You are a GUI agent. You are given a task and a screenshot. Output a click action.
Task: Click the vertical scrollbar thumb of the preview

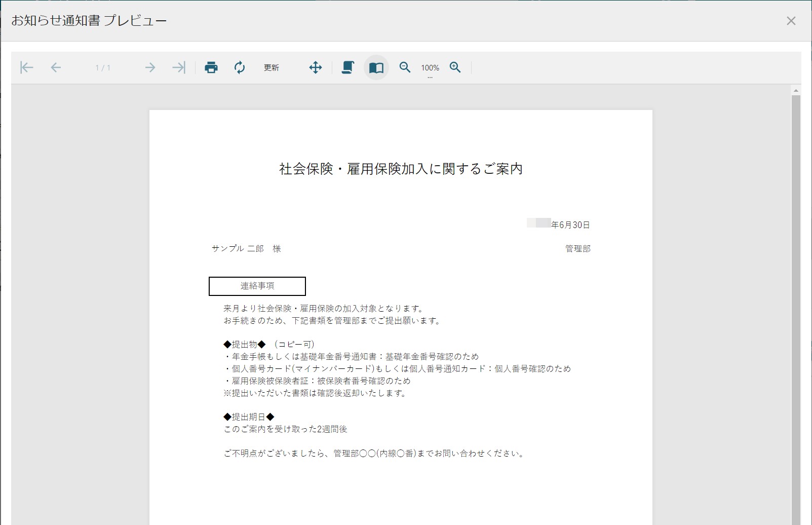tap(796, 310)
